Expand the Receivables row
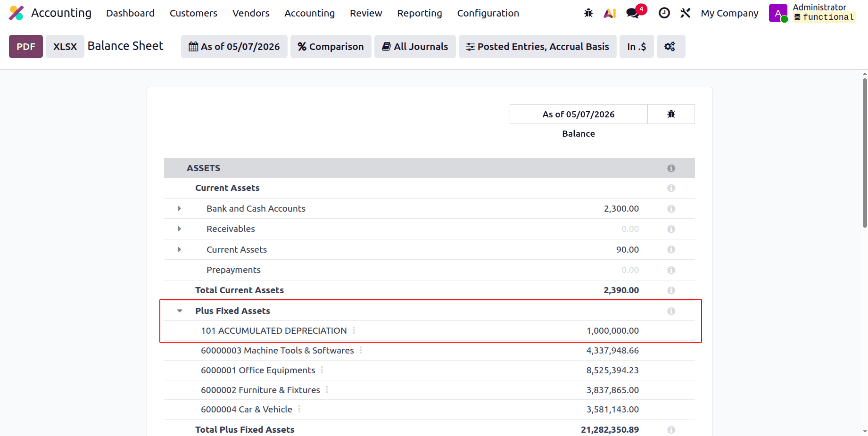This screenshot has width=868, height=436. click(179, 229)
